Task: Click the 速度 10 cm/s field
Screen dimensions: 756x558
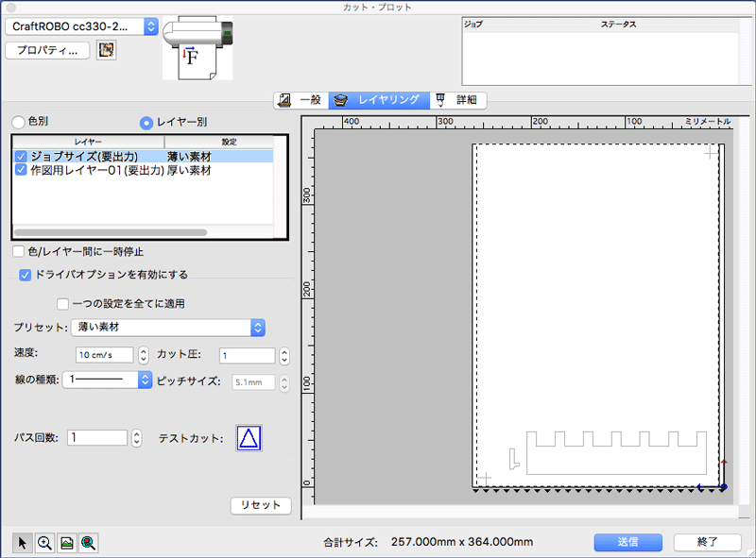Action: point(105,355)
